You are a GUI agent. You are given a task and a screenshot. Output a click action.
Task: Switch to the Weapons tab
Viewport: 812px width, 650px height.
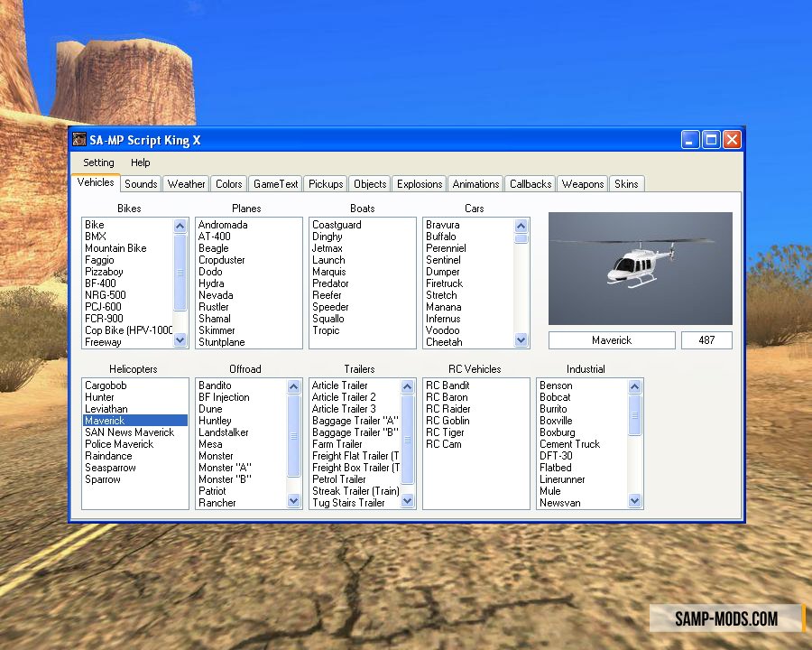point(583,184)
